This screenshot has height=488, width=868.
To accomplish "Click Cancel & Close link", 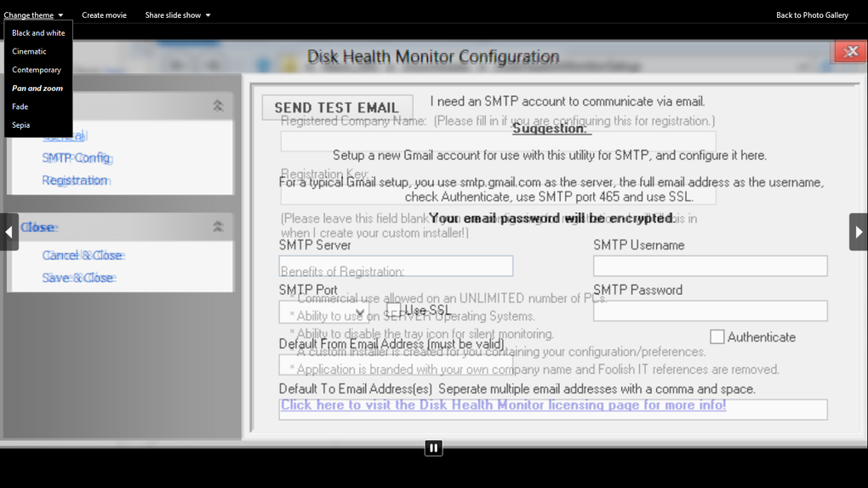I will (x=83, y=255).
